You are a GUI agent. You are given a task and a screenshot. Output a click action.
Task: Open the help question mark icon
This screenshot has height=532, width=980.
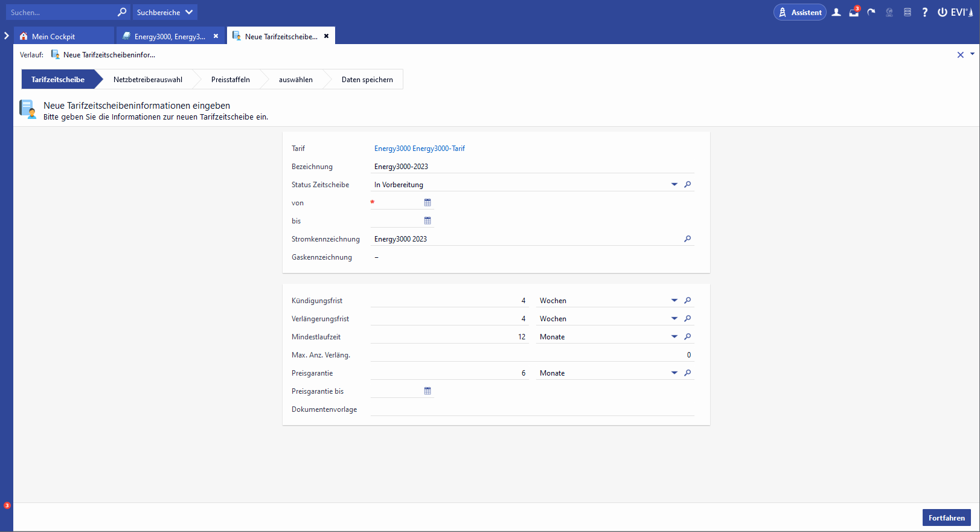(924, 12)
